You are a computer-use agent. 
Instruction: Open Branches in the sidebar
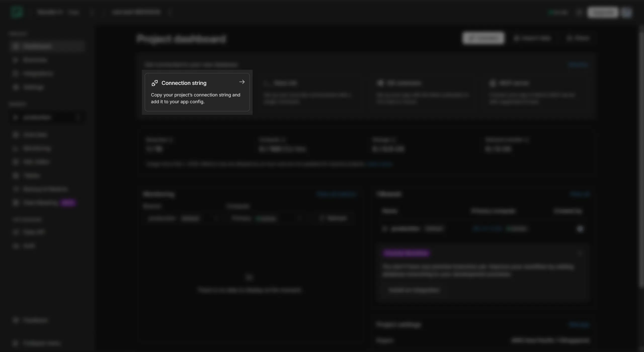click(x=35, y=60)
